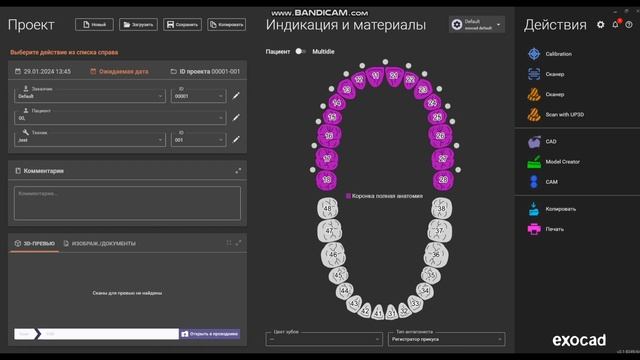640x360 pixels.
Task: Launch the first Сканер action with blue icon
Action: pos(546,74)
